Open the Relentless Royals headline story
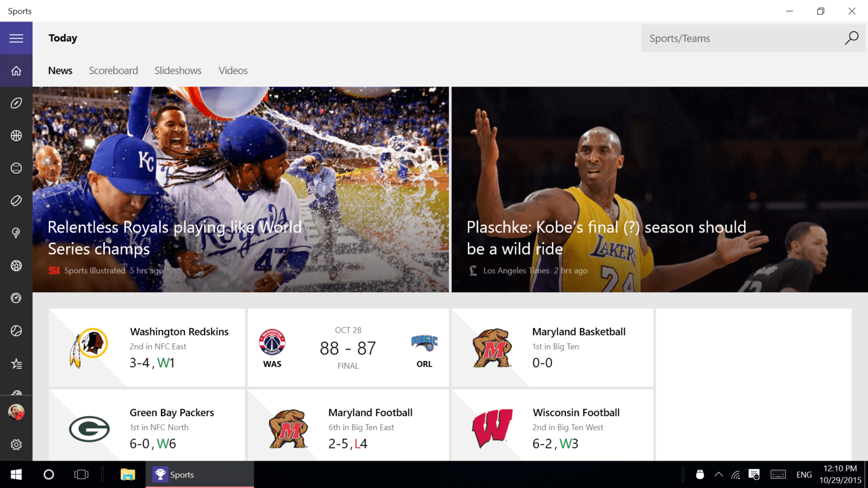Screen dimensions: 868x488 [x=175, y=238]
